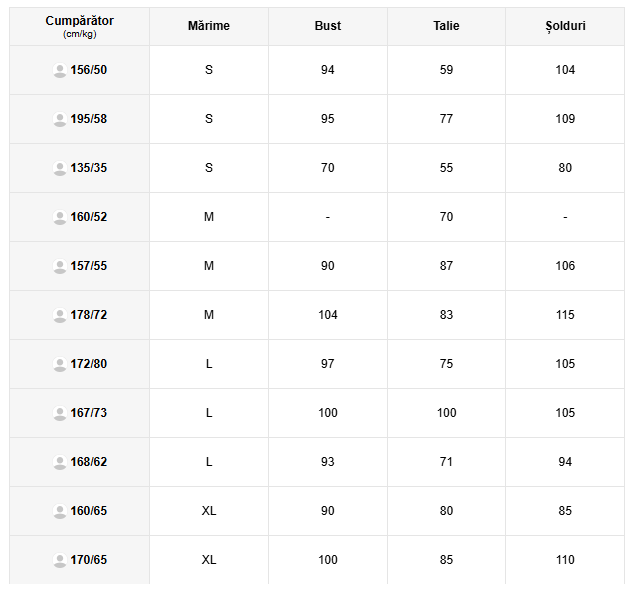The height and width of the screenshot is (595, 635).
Task: Click the avatar icon beside 168/62
Action: [x=60, y=462]
